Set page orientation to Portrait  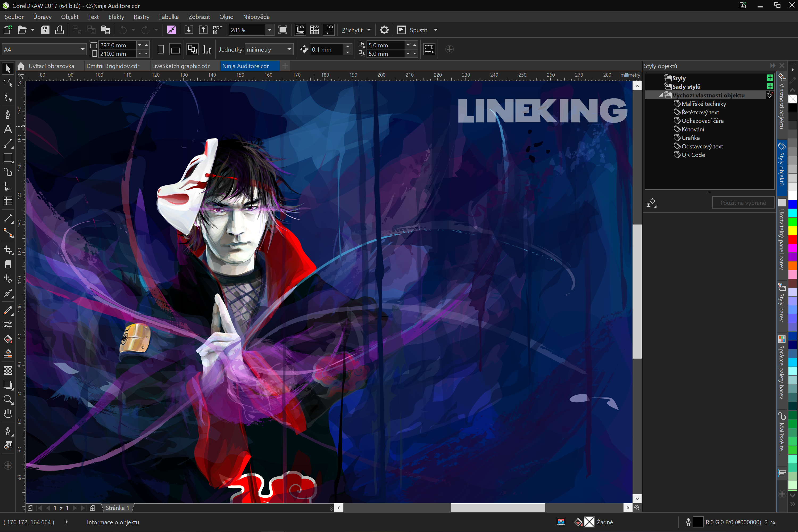[161, 49]
